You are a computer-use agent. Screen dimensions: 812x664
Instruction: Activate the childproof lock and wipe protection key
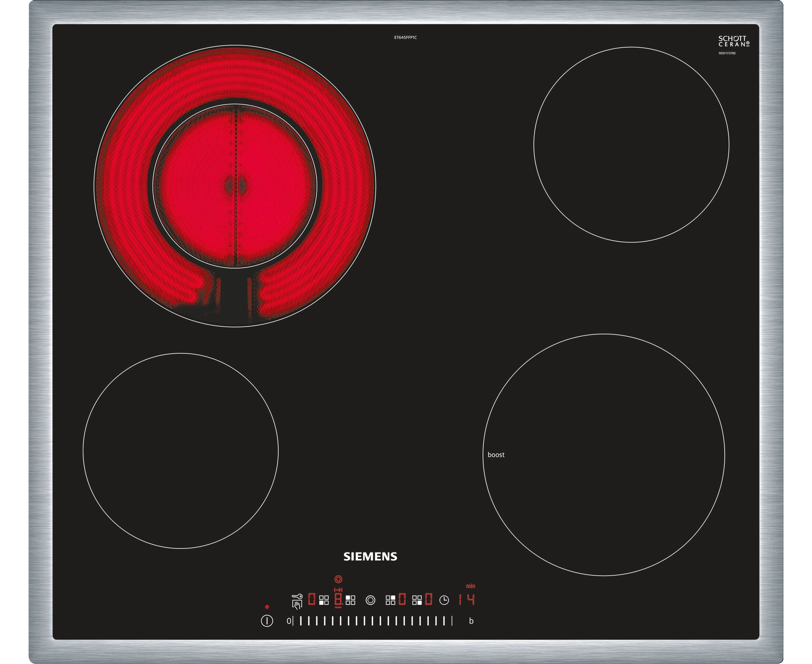click(297, 602)
